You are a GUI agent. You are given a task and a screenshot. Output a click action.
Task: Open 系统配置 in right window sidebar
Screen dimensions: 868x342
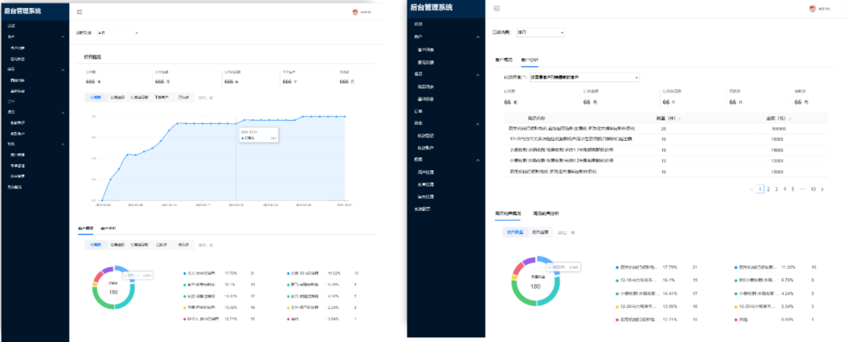(x=423, y=208)
